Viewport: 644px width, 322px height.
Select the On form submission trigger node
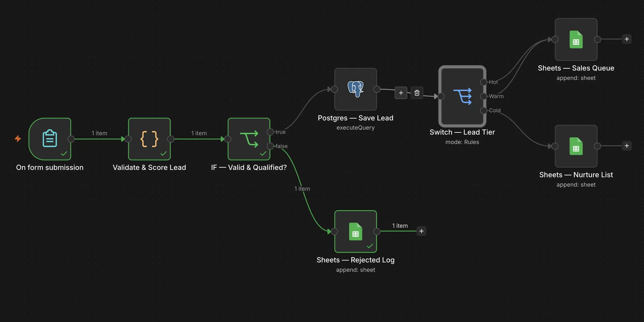point(50,139)
